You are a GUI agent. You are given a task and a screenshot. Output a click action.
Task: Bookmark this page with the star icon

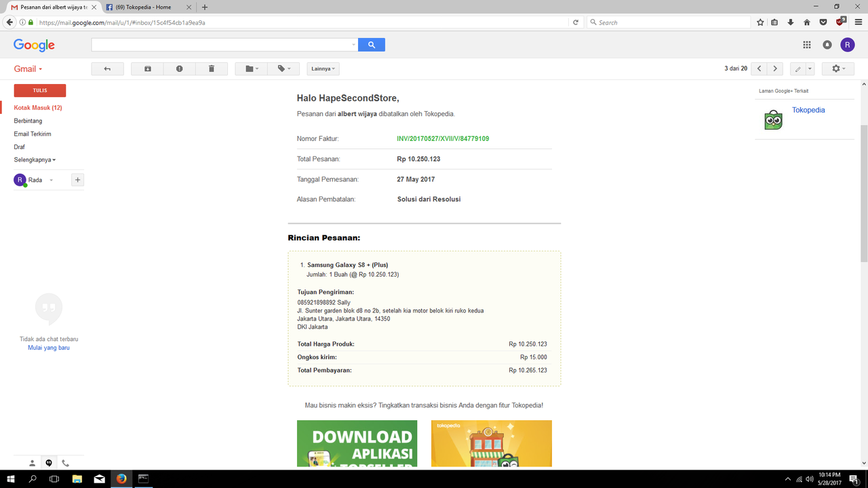pos(761,22)
